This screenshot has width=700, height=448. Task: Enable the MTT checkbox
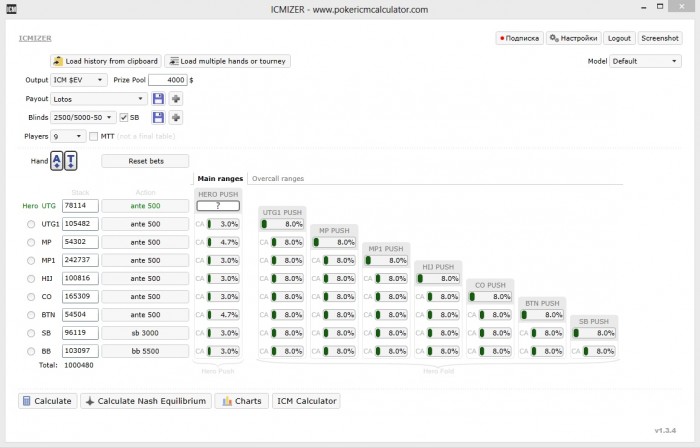[93, 136]
